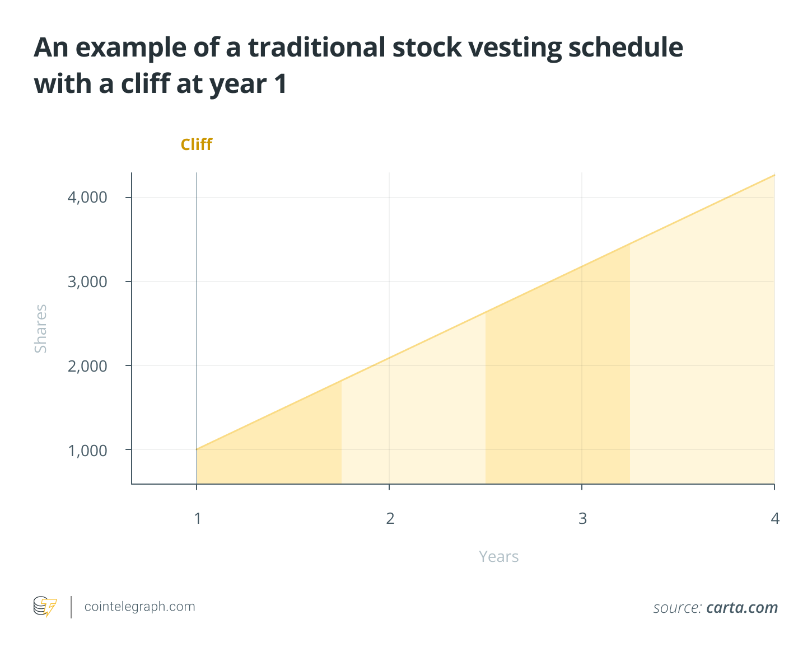Click year 2 on the x-axis
The image size is (812, 652).
click(390, 519)
